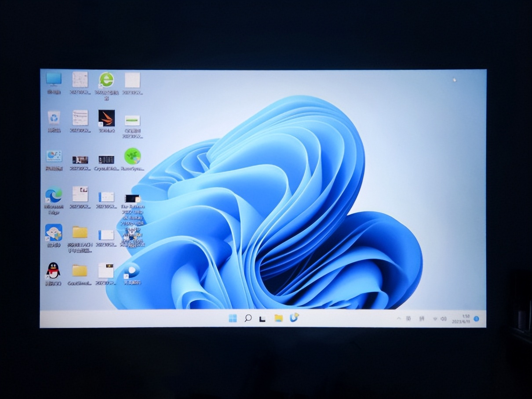The height and width of the screenshot is (399, 532).
Task: Open the clock and date flyout
Action: (461, 319)
